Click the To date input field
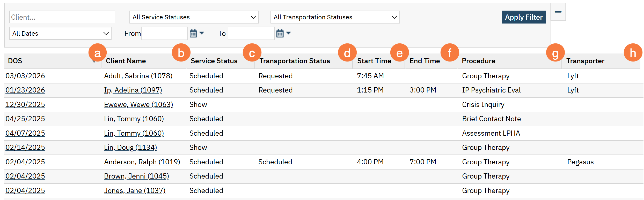Viewport: 644px width, 200px height. pos(251,33)
